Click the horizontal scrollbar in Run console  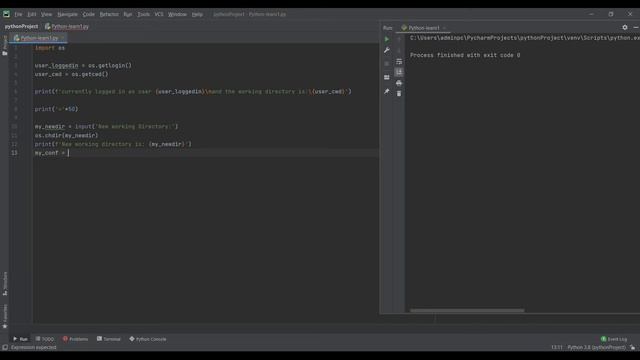click(x=467, y=311)
